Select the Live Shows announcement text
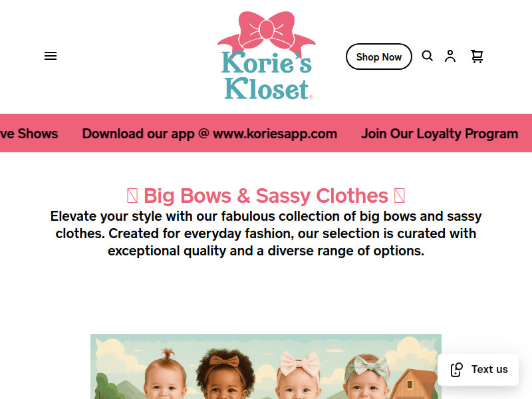Viewport: 532px width, 399px height. (29, 134)
